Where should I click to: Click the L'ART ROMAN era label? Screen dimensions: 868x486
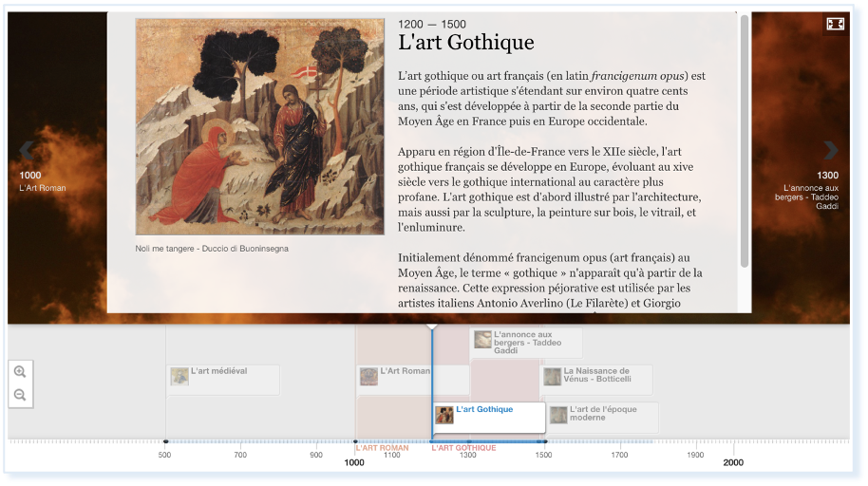[382, 448]
